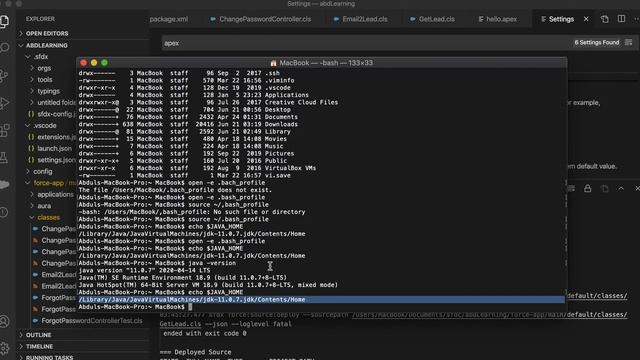Open the editor More Actions ellipsis
This screenshot has width=640, height=360.
click(636, 19)
